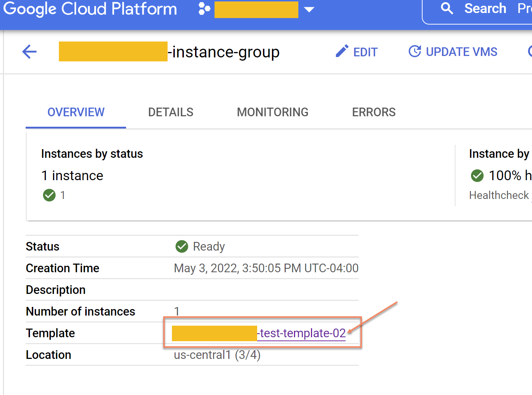Click the back arrow icon

coord(29,52)
